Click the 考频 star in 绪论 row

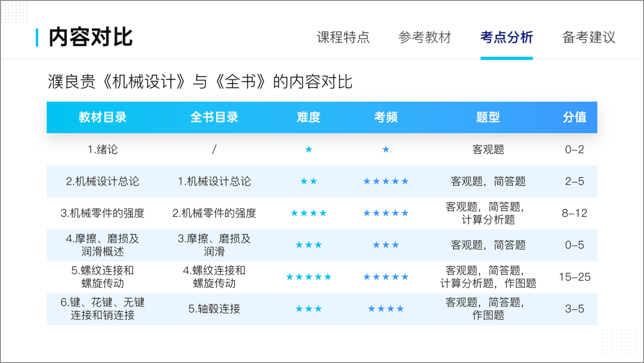(x=386, y=149)
